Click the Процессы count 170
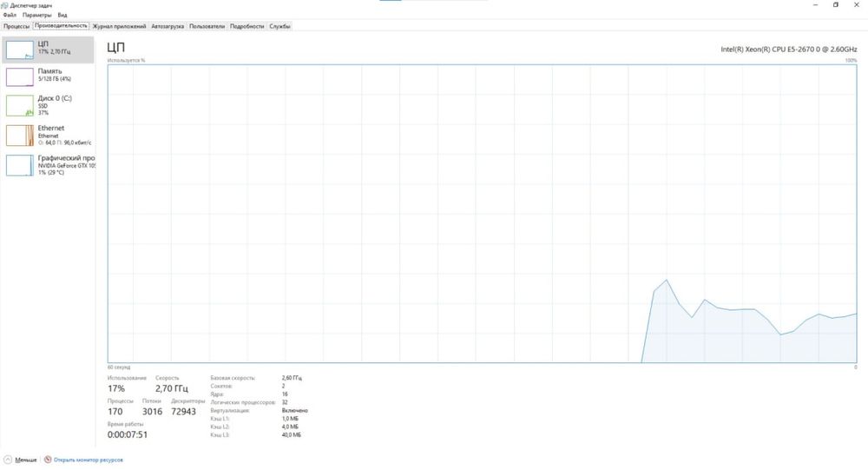The width and height of the screenshot is (868, 470). tap(115, 412)
